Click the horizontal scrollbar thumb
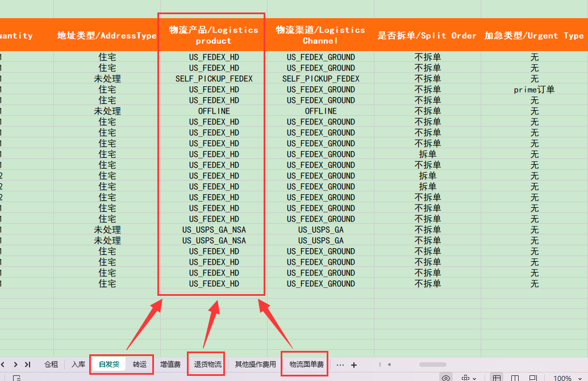The height and width of the screenshot is (381, 588). coord(433,364)
